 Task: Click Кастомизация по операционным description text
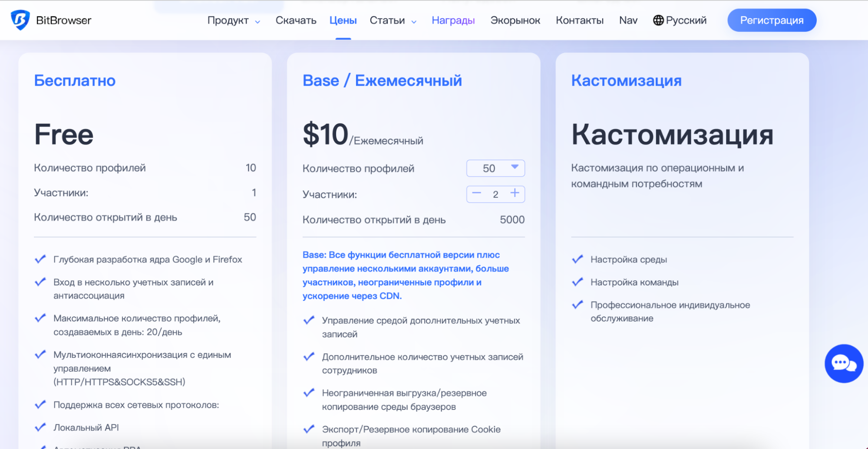(657, 176)
